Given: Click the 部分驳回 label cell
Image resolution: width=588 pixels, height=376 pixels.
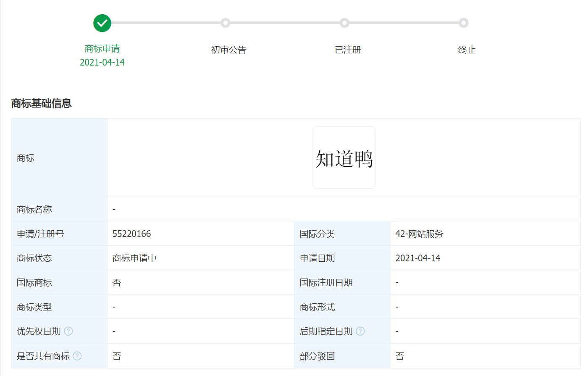Looking at the screenshot, I should click(x=342, y=356).
